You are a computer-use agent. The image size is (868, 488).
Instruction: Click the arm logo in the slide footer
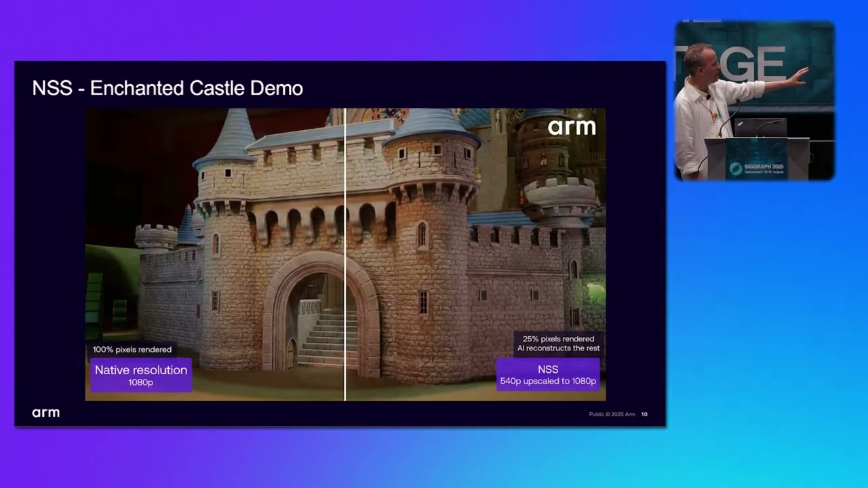pyautogui.click(x=45, y=413)
